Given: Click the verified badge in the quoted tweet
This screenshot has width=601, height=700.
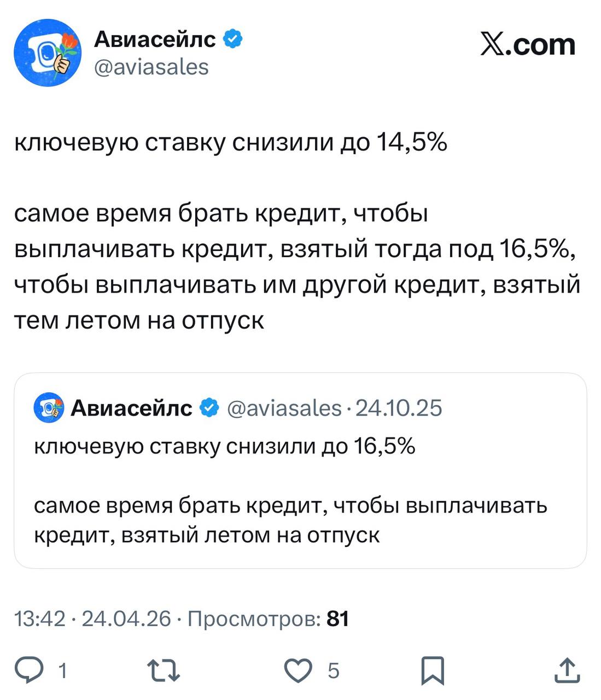Looking at the screenshot, I should pos(210,408).
